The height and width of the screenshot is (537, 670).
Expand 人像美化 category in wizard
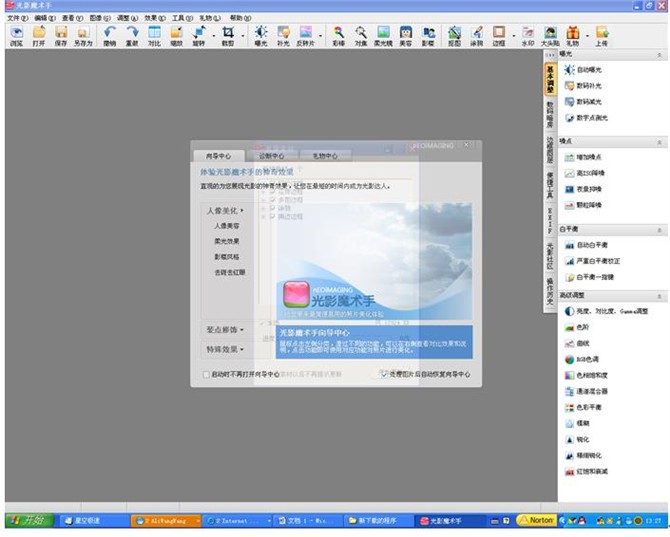[x=225, y=211]
